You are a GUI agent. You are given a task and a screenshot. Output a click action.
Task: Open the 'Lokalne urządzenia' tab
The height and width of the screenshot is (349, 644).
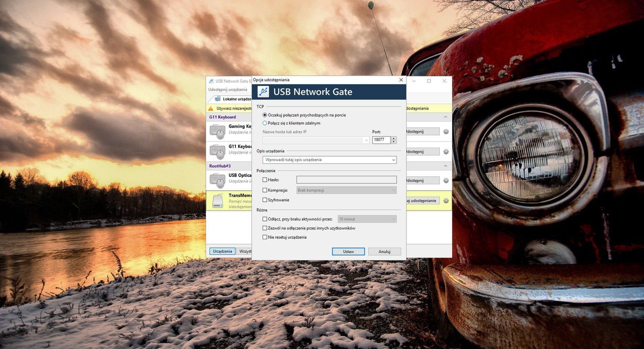233,99
